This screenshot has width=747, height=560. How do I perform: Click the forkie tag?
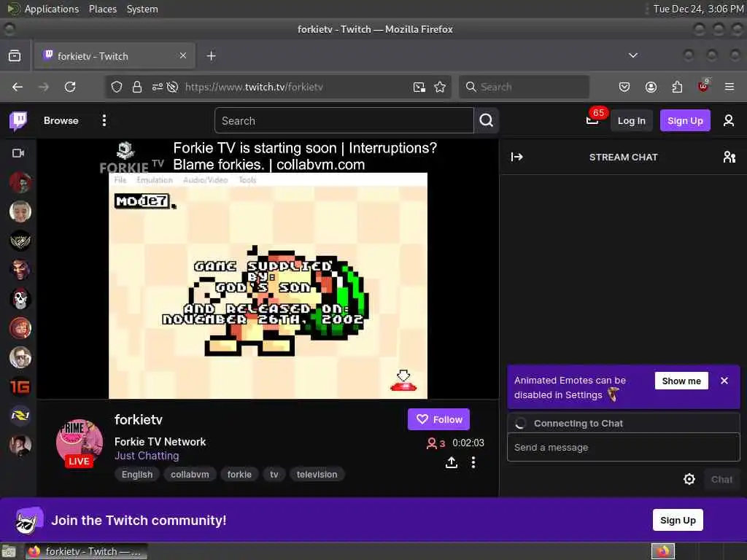tap(239, 474)
